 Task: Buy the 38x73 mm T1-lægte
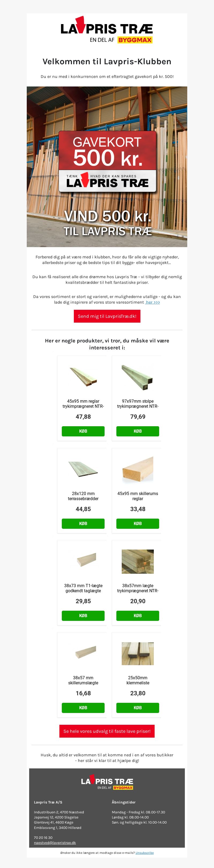83,616
